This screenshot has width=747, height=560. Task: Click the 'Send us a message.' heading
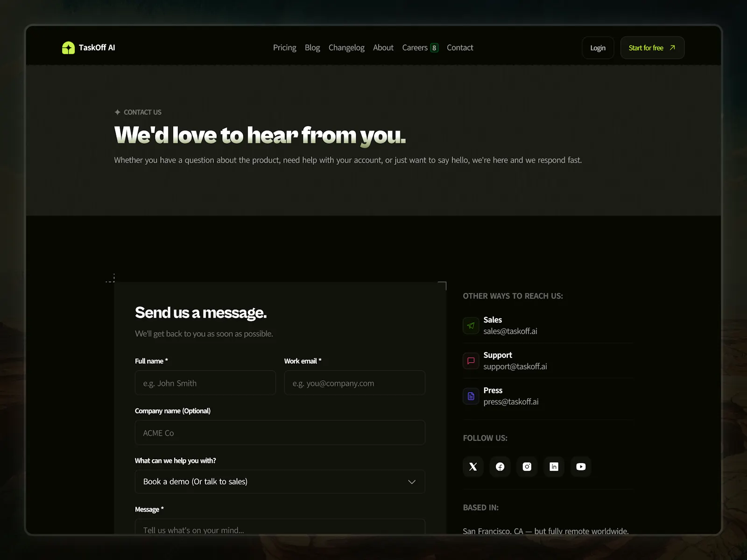point(201,313)
